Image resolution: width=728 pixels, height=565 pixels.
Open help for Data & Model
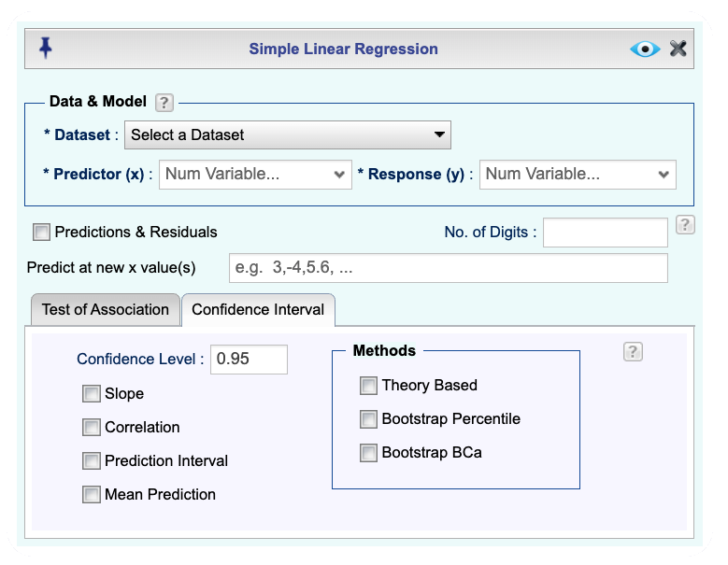pyautogui.click(x=164, y=103)
